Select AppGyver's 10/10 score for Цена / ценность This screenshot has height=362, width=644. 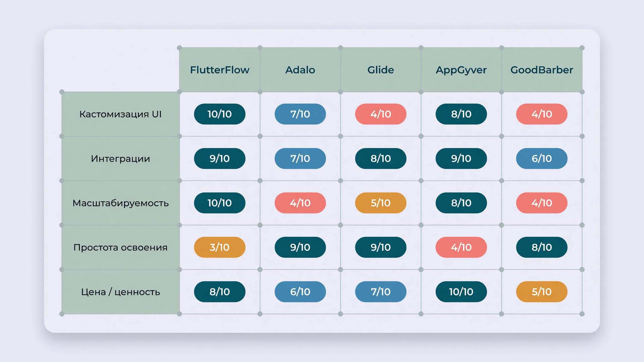[x=461, y=292]
